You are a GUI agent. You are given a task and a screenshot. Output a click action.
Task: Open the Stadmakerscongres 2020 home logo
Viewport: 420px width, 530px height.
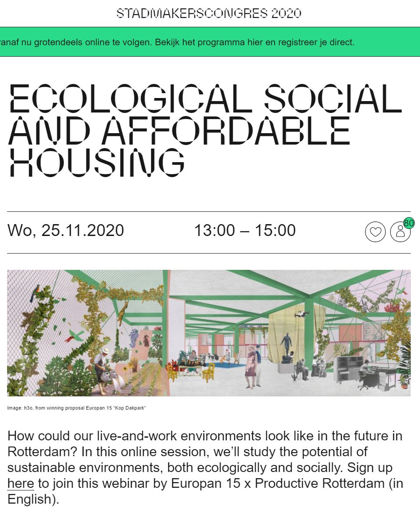(x=209, y=13)
